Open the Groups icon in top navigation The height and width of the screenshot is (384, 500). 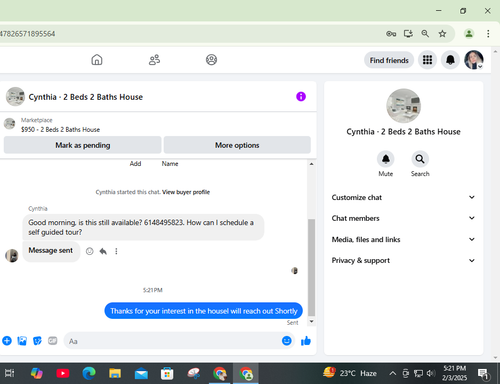(x=211, y=60)
